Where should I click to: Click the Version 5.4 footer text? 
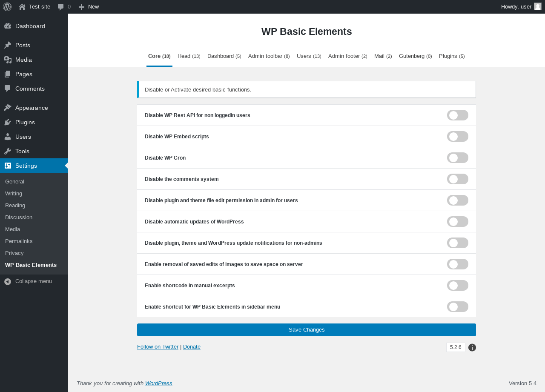(x=522, y=383)
